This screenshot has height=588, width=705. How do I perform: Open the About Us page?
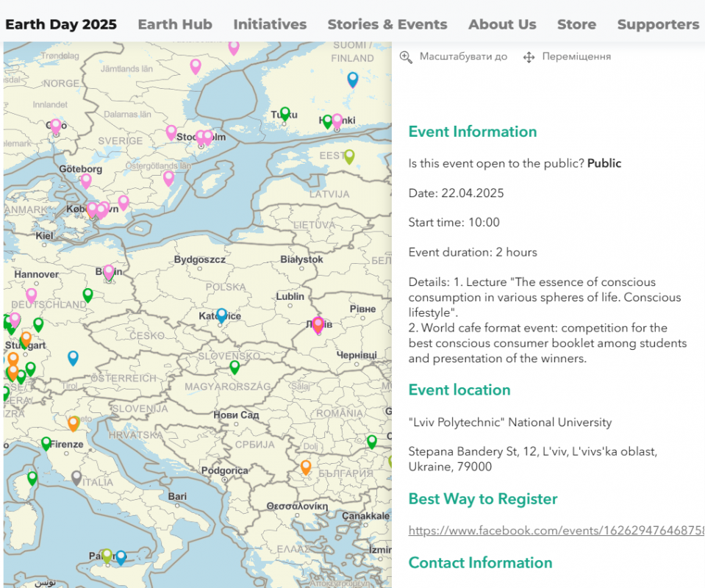(x=502, y=24)
